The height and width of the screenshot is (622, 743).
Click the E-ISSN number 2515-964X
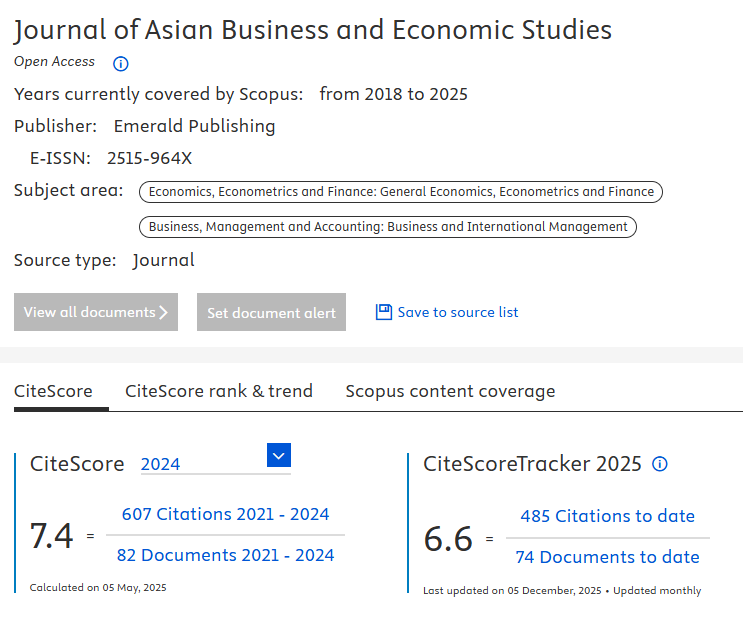click(x=149, y=158)
